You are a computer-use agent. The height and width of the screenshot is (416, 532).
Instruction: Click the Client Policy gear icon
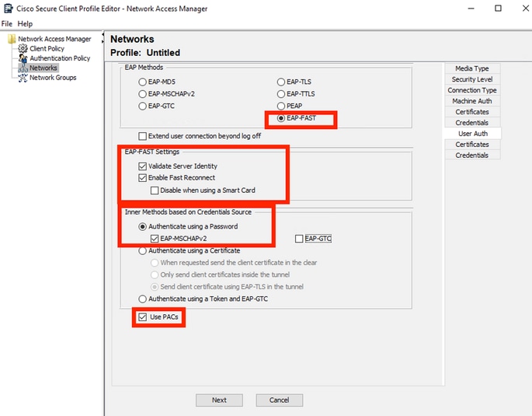23,48
